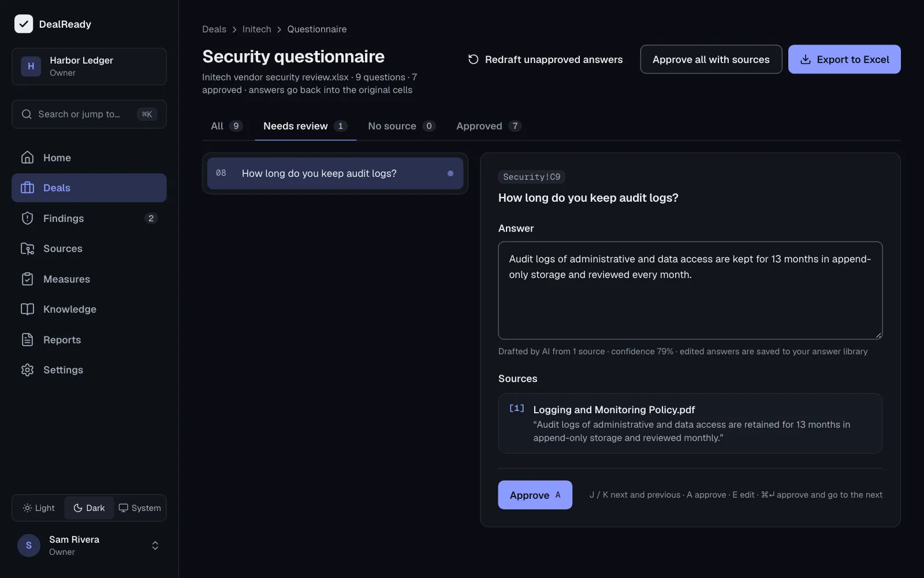This screenshot has height=578, width=924.
Task: Open the Harbor Ledger workspace selector
Action: tap(89, 66)
